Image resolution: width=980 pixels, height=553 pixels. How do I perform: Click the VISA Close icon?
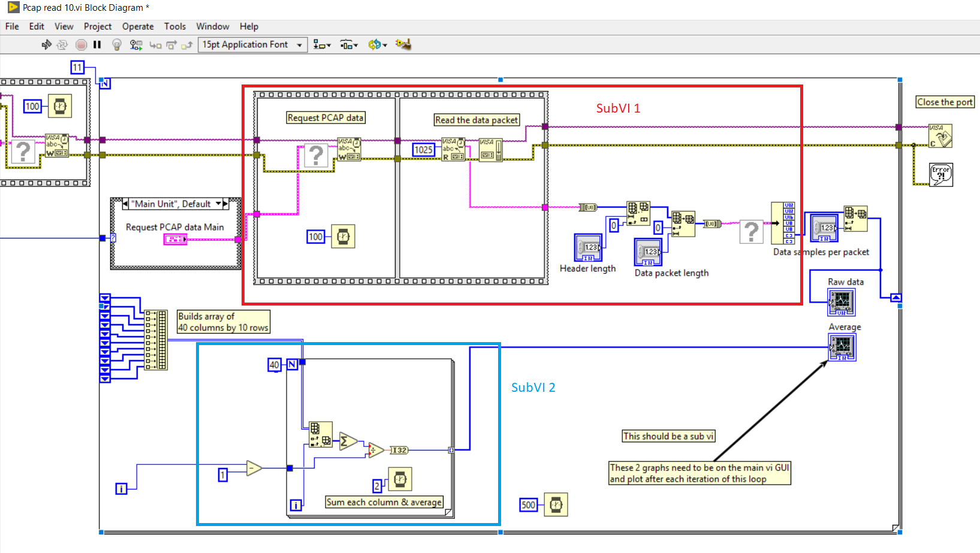(x=940, y=136)
